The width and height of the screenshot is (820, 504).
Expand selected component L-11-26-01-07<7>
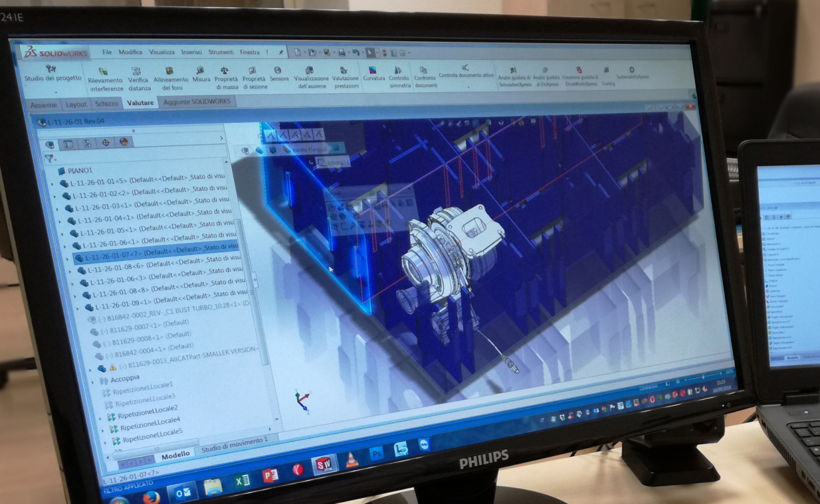coord(68,259)
